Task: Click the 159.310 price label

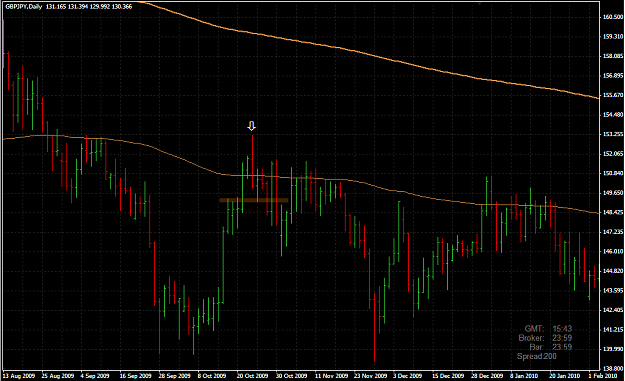Action: click(613, 36)
